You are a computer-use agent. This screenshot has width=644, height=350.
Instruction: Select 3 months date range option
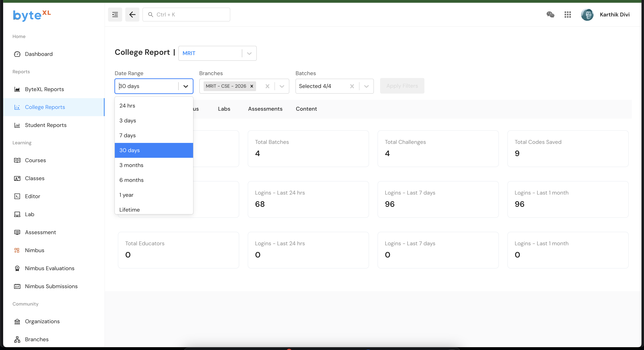coord(154,165)
